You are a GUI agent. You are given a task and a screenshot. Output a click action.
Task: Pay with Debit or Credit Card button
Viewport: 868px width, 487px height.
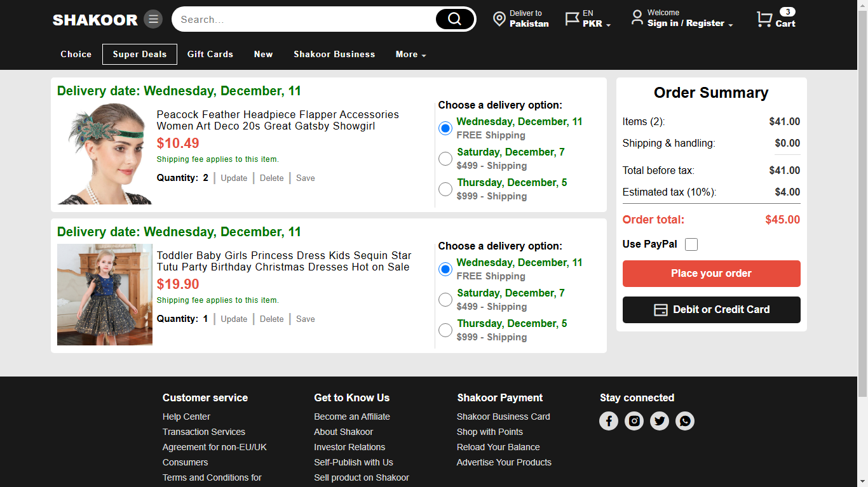pyautogui.click(x=712, y=310)
